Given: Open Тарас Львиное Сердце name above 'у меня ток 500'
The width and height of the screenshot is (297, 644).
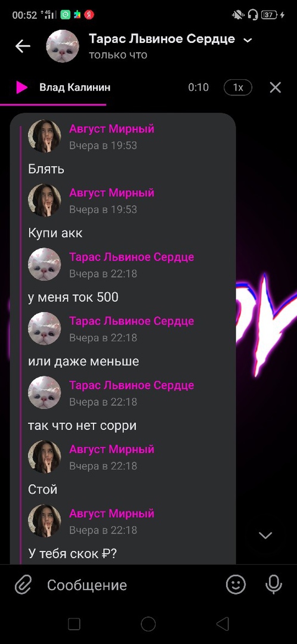Looking at the screenshot, I should coord(131,257).
